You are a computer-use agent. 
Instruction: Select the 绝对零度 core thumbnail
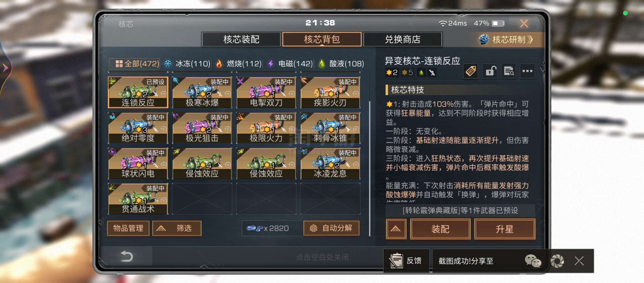point(138,128)
